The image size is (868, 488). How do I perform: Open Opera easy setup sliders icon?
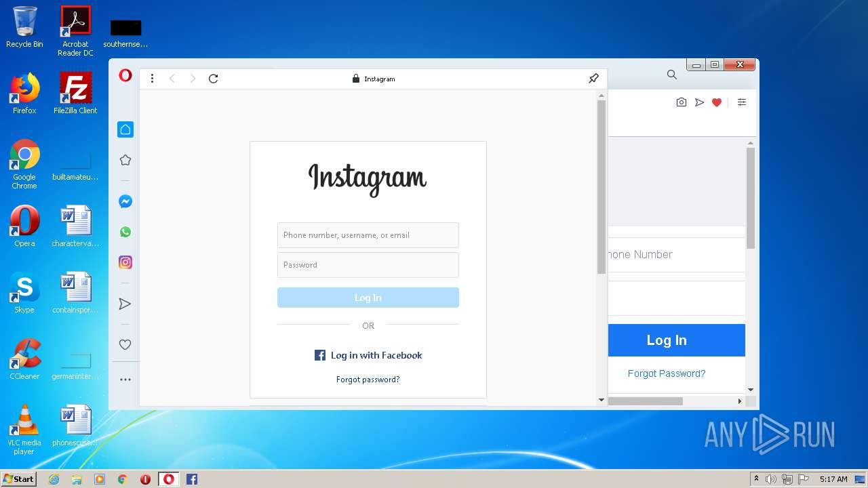coord(742,102)
